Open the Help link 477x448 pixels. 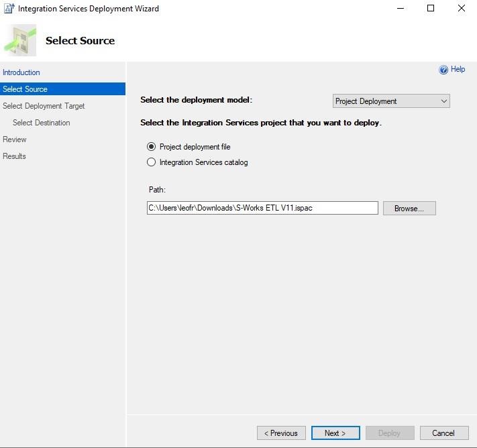click(x=458, y=69)
